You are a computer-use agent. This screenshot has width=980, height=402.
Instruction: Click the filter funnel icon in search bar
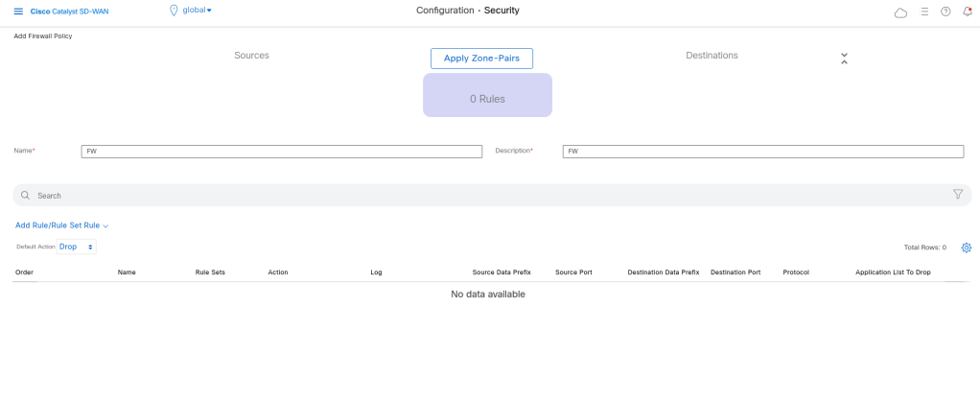(x=957, y=194)
